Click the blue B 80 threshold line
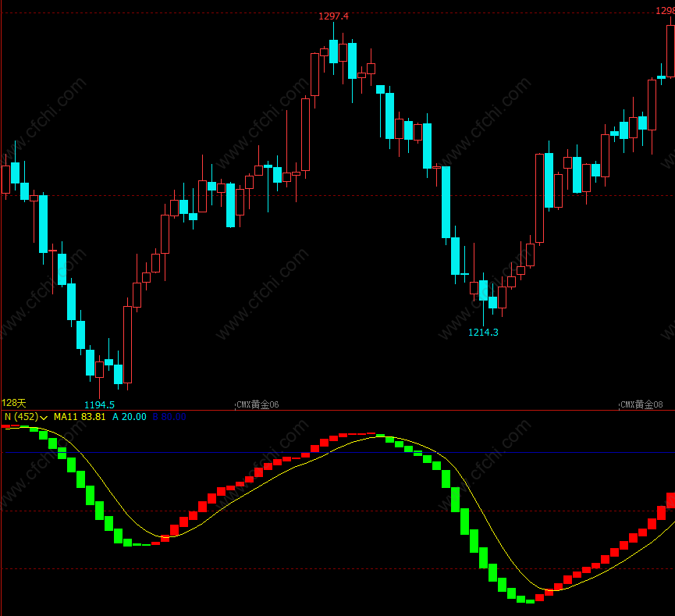Viewport: 675px width, 616px height. 337,453
